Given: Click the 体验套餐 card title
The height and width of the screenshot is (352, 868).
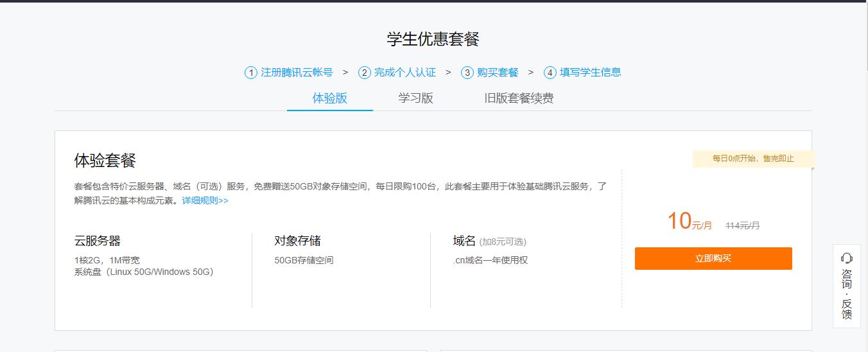Looking at the screenshot, I should pos(105,161).
